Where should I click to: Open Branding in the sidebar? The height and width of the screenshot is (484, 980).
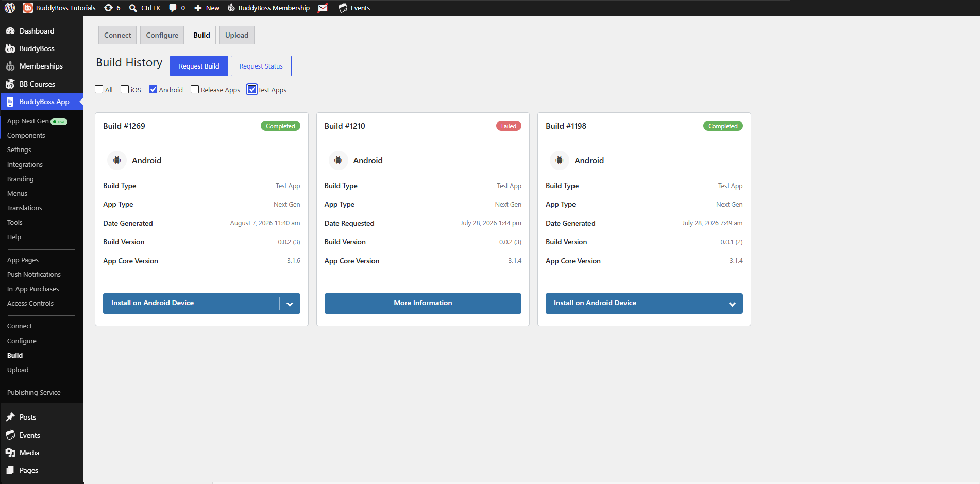click(x=21, y=179)
